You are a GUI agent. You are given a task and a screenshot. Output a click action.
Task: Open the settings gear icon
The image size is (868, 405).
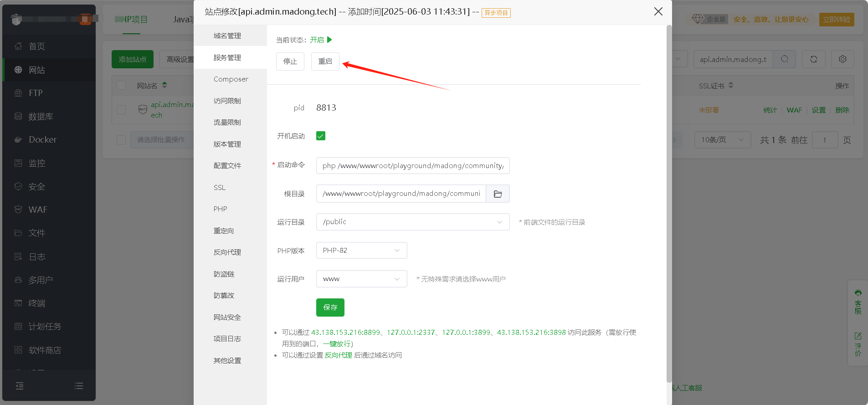click(x=842, y=59)
